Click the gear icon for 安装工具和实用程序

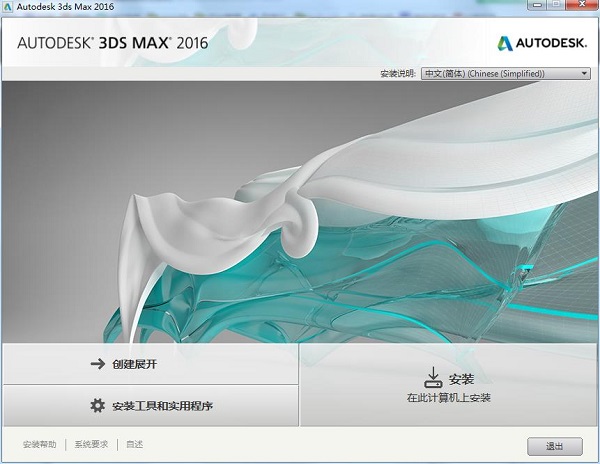coord(97,405)
